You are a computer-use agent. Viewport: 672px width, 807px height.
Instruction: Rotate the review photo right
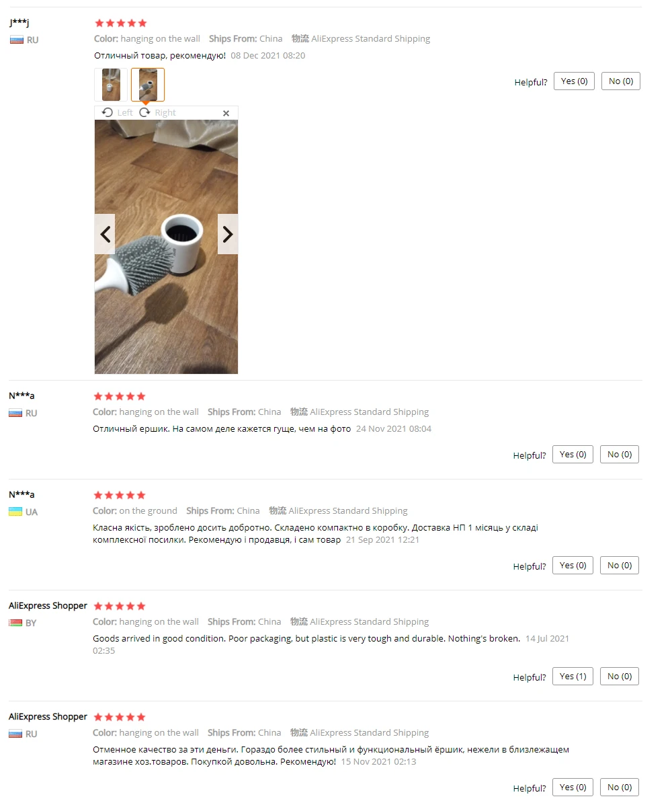click(x=157, y=112)
